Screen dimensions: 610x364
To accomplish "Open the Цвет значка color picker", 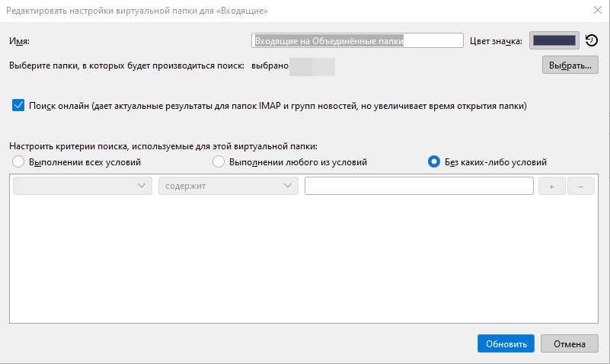I will pyautogui.click(x=554, y=41).
